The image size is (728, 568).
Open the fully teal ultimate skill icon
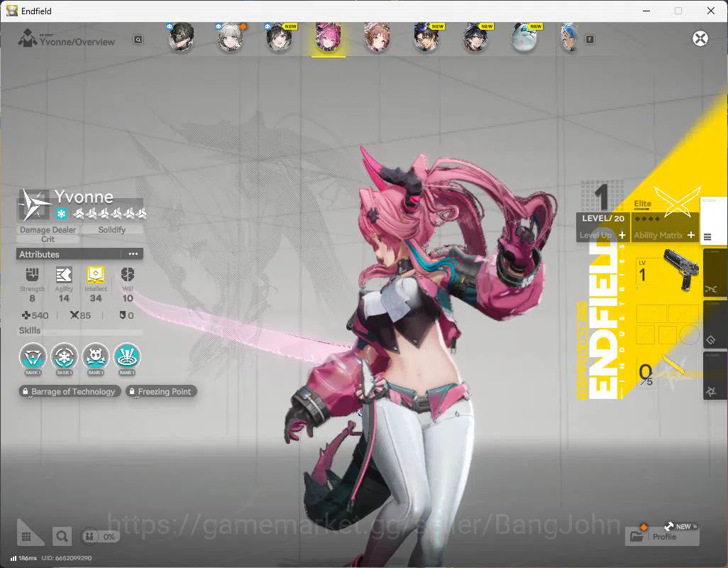pos(127,356)
